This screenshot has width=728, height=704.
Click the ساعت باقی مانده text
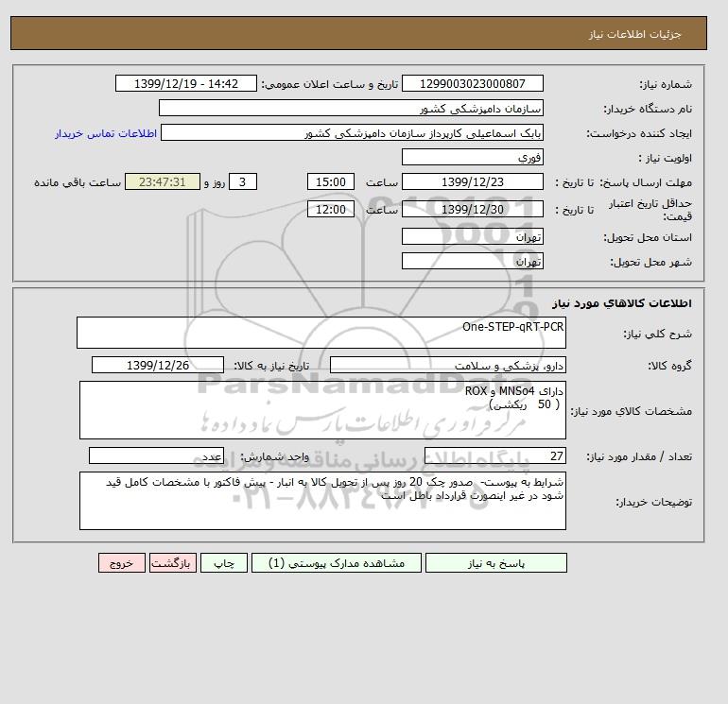click(78, 182)
